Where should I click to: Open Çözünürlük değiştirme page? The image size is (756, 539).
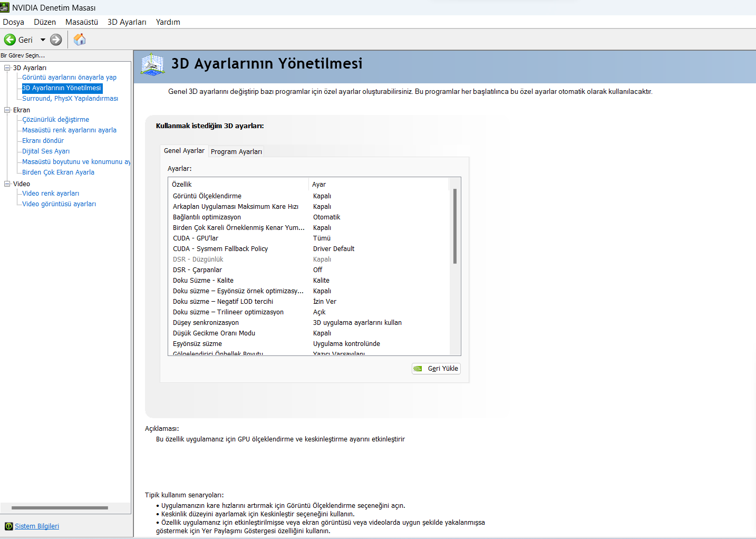[x=55, y=120]
